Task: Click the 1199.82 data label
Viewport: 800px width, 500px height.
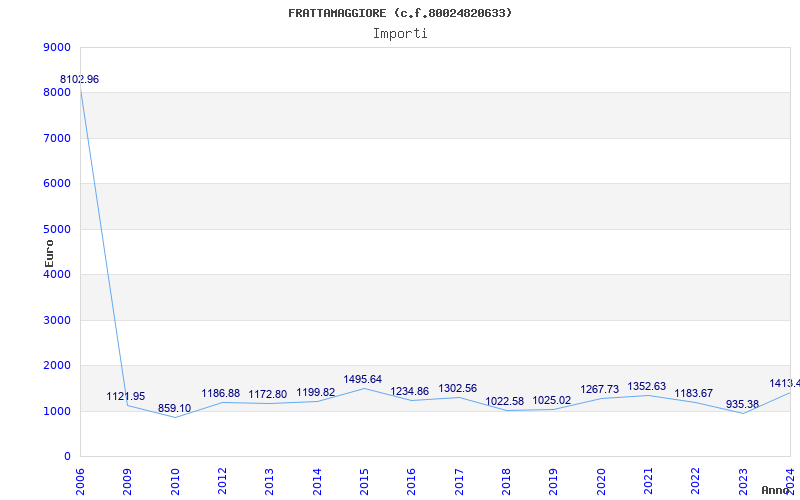Action: coord(316,393)
